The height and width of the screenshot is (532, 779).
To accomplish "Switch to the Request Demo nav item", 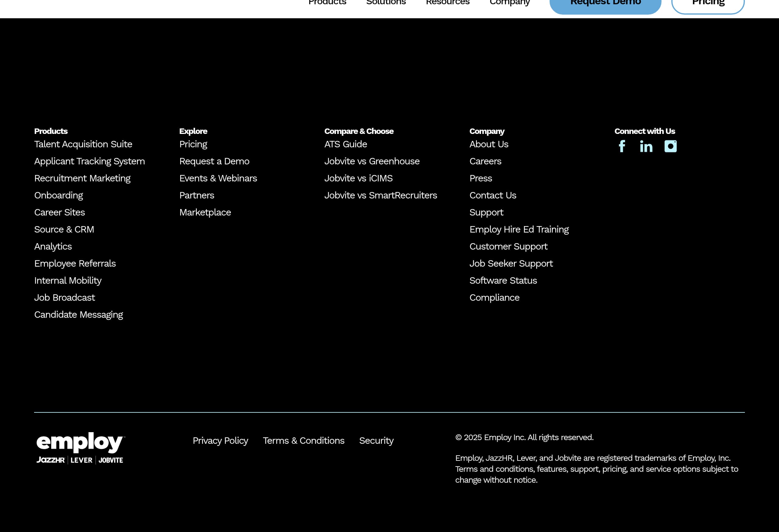I will click(605, 3).
